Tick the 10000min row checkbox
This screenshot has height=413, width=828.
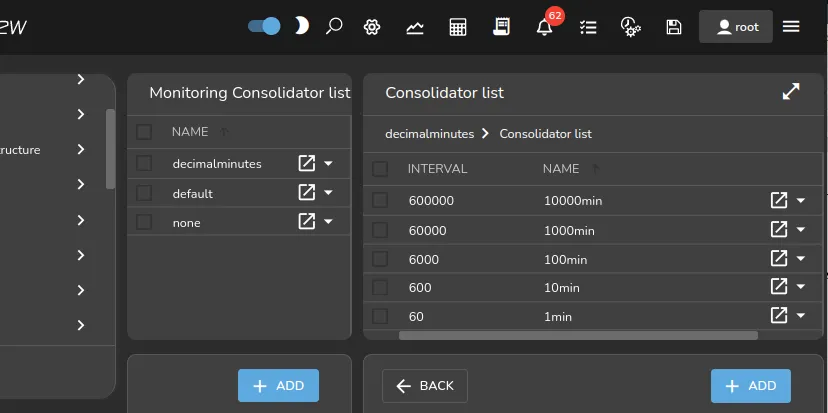pos(380,201)
